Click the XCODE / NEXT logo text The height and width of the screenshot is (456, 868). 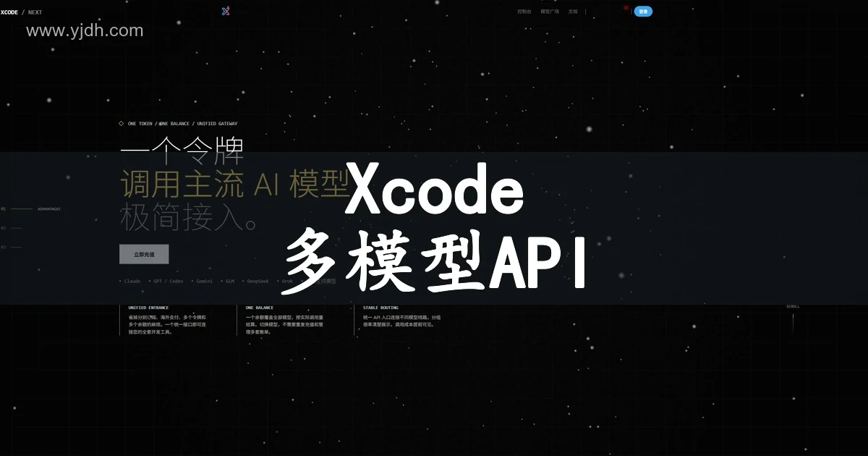coord(21,12)
